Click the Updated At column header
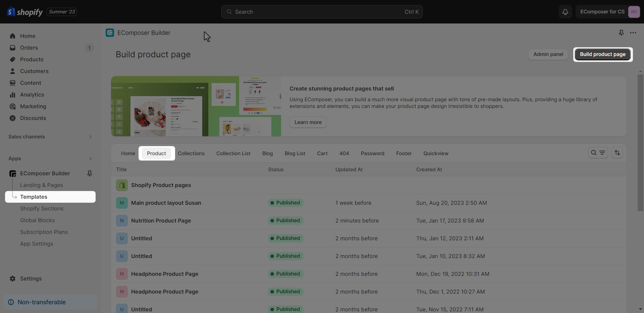The width and height of the screenshot is (644, 313). (349, 170)
